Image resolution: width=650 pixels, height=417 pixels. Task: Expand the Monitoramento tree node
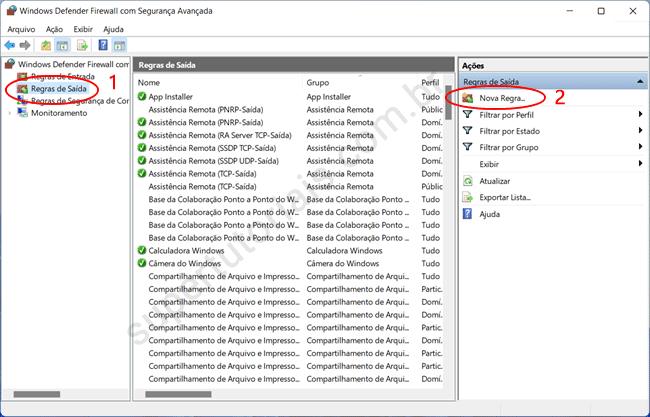pyautogui.click(x=10, y=113)
